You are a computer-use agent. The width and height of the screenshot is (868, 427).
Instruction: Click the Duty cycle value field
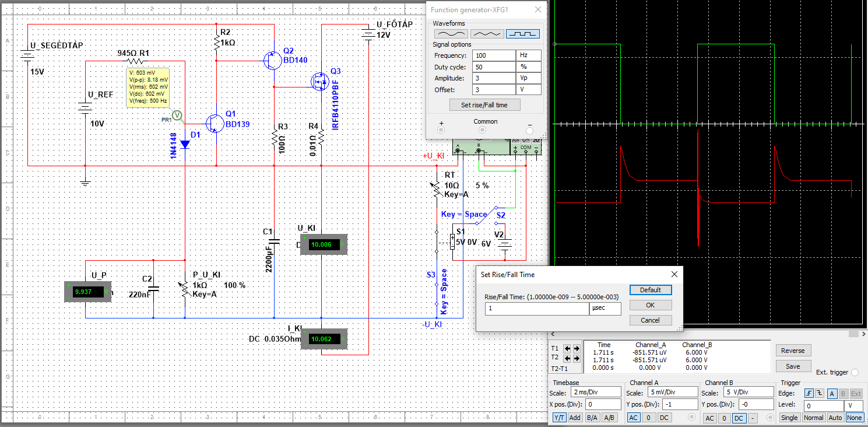click(x=493, y=67)
